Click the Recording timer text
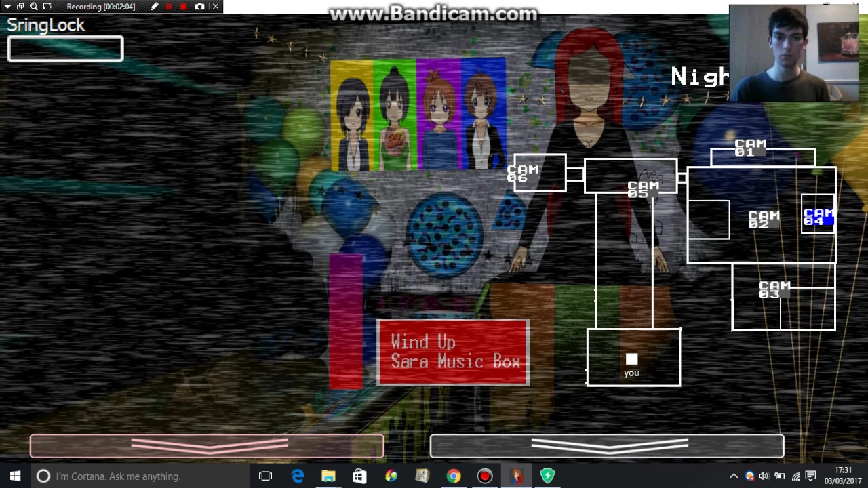The height and width of the screenshot is (488, 868). coord(101,7)
